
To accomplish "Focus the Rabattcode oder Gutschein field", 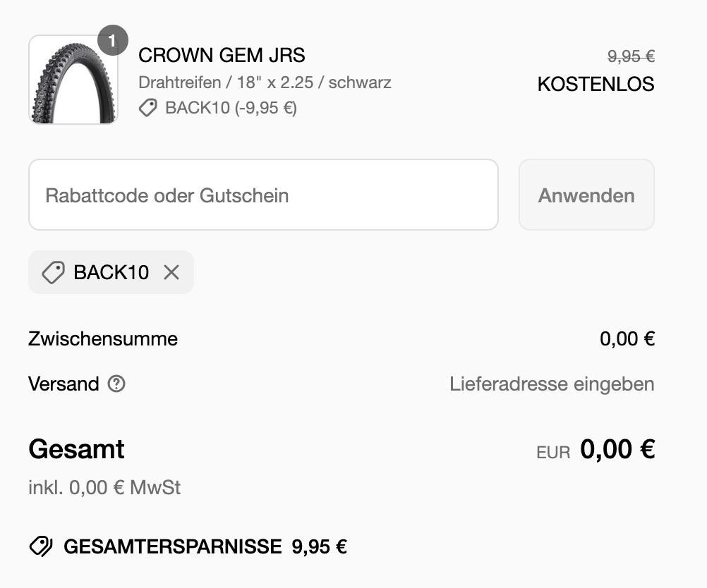I will (x=263, y=195).
